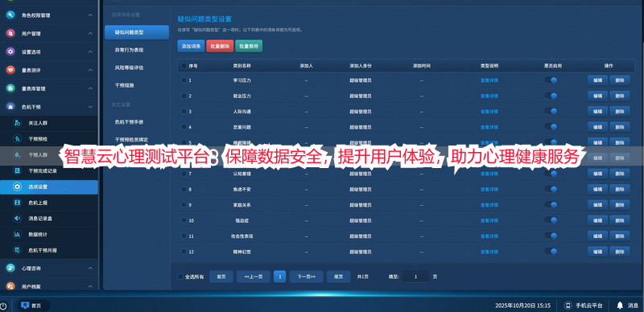Open 干预预检 via its icon

tap(17, 139)
